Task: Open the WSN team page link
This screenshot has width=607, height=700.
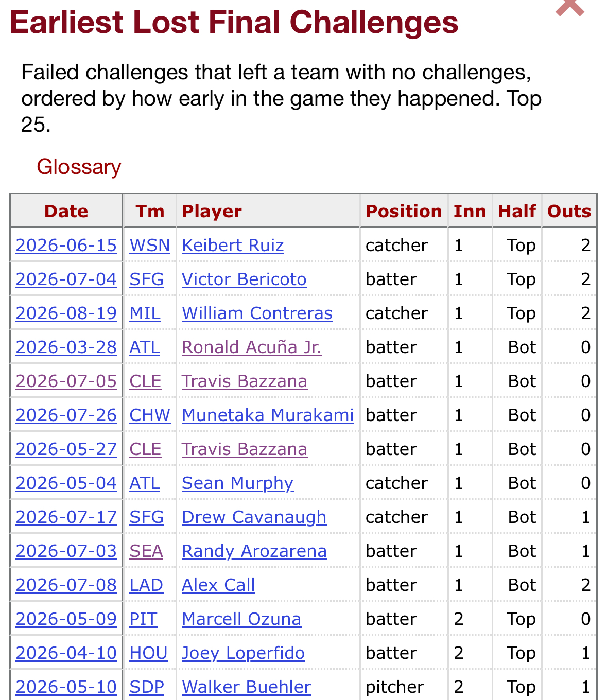Action: (x=150, y=246)
